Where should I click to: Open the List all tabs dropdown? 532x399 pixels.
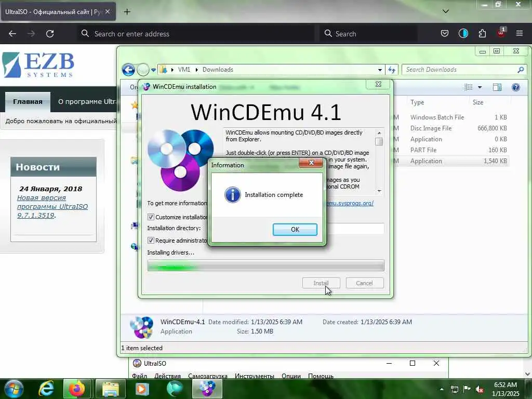point(446,11)
